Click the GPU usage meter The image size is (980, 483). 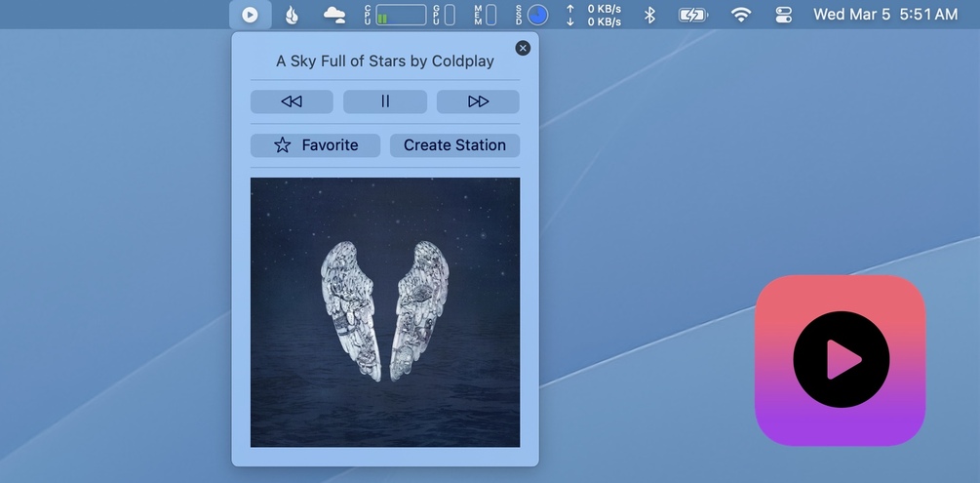(x=444, y=15)
